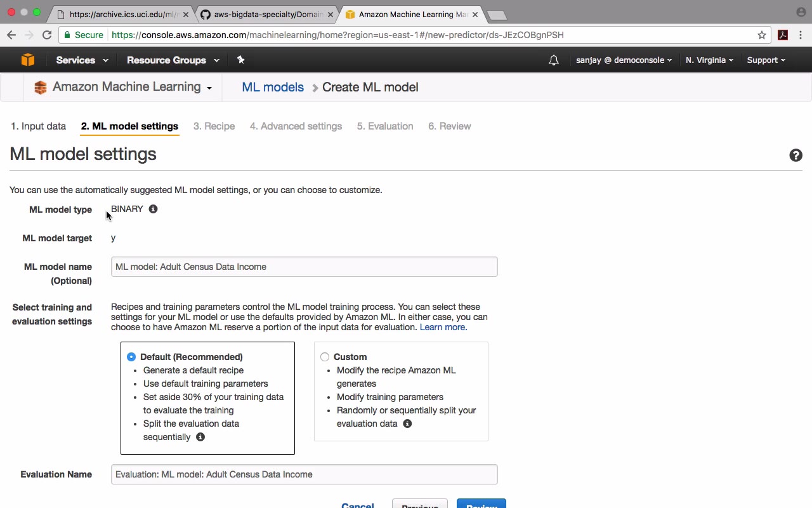Click the AWS home cube icon

(x=27, y=60)
